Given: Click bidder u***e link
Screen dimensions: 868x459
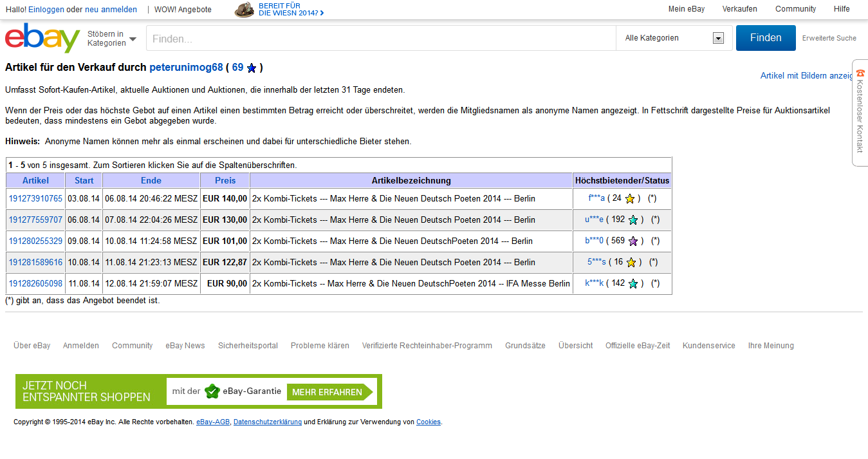Looking at the screenshot, I should [x=594, y=220].
